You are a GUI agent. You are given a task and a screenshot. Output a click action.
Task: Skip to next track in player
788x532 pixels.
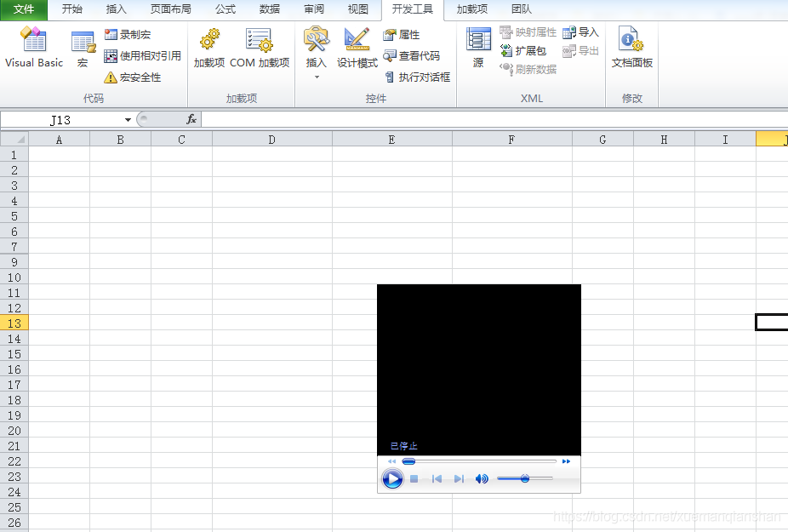click(x=459, y=478)
